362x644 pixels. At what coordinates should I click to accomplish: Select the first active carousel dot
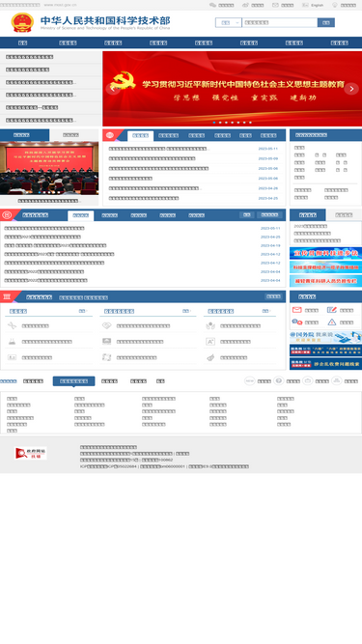pos(214,123)
